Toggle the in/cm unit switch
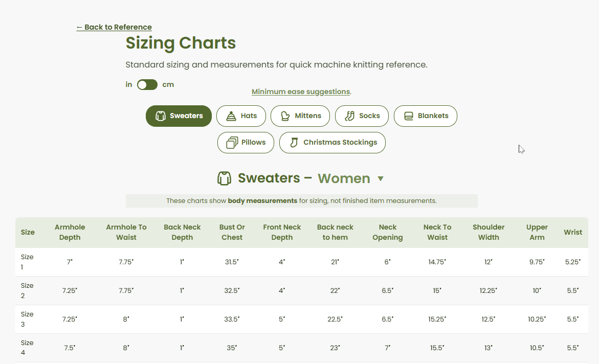The image size is (599, 364). coord(147,85)
